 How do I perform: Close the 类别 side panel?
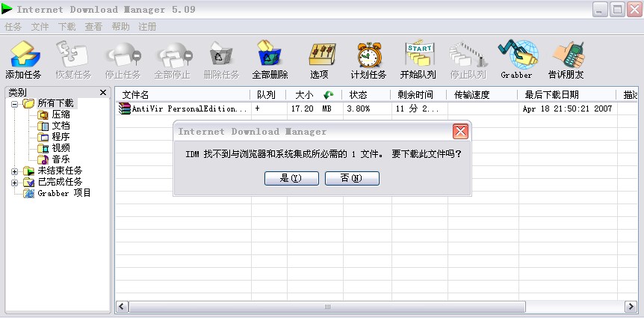pos(103,93)
